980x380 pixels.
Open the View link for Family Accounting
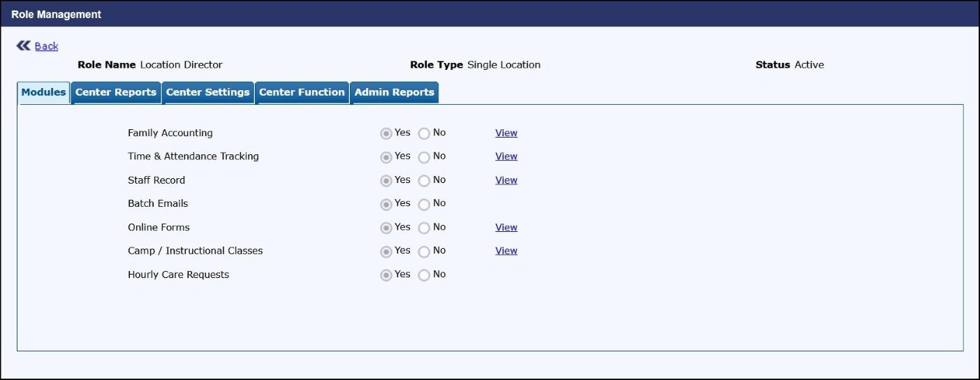click(506, 133)
